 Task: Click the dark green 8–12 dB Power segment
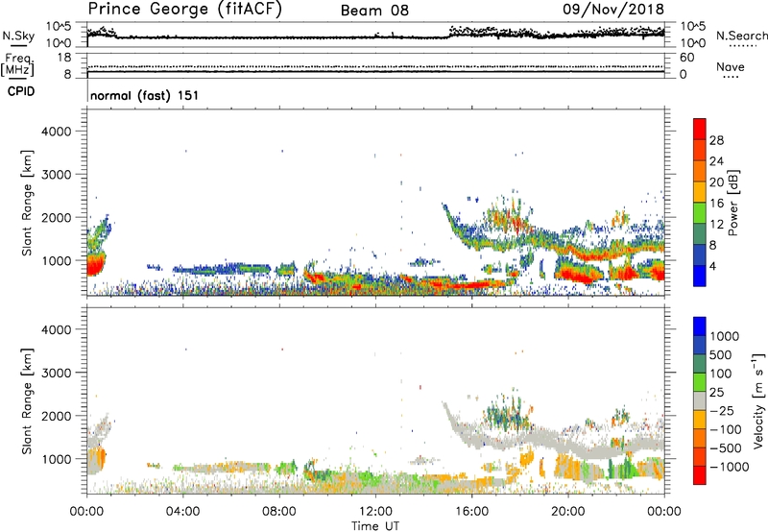(700, 233)
